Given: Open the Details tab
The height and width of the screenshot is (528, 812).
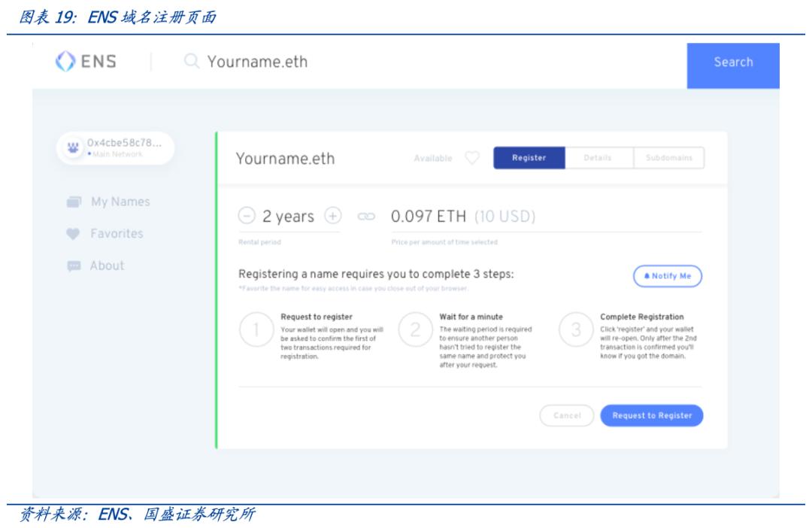Looking at the screenshot, I should click(x=598, y=158).
